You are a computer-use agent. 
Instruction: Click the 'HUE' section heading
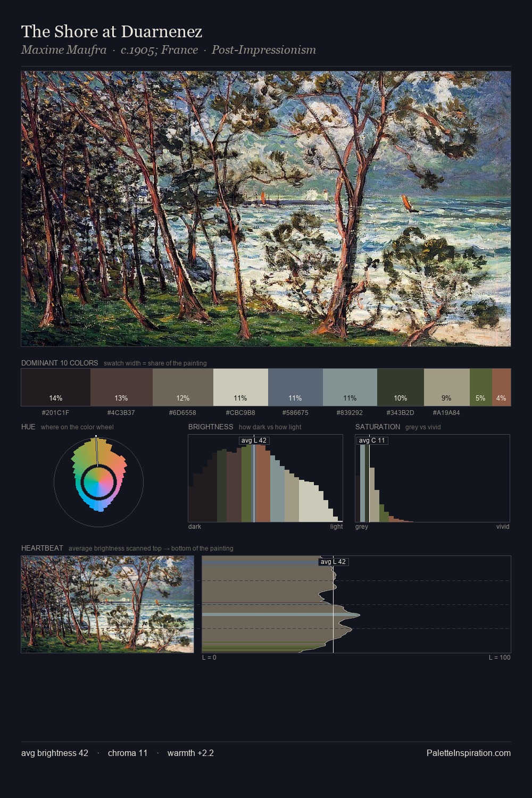tap(28, 427)
